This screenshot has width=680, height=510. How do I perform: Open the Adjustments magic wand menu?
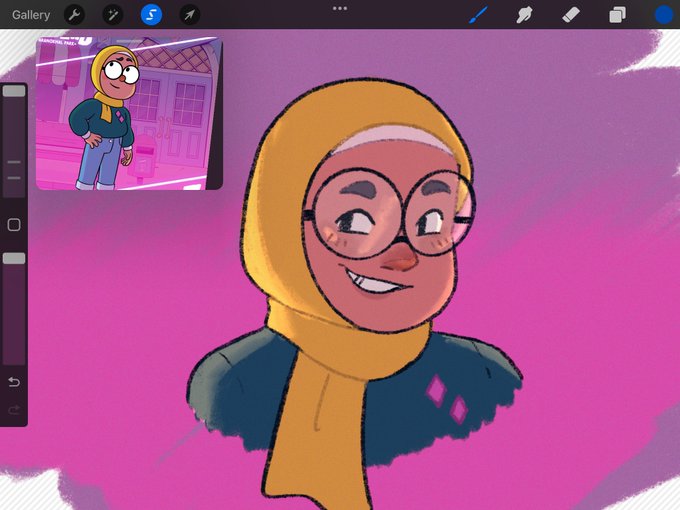point(113,15)
